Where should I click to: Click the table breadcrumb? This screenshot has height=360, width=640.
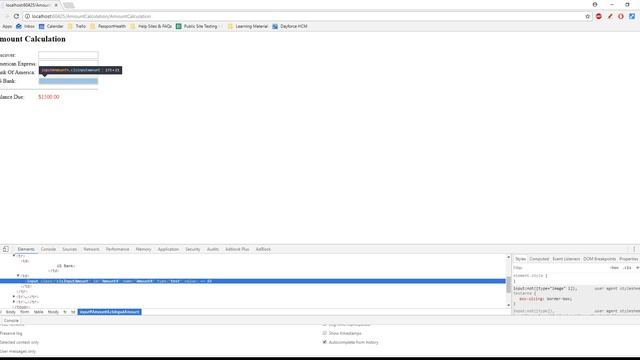(x=38, y=312)
